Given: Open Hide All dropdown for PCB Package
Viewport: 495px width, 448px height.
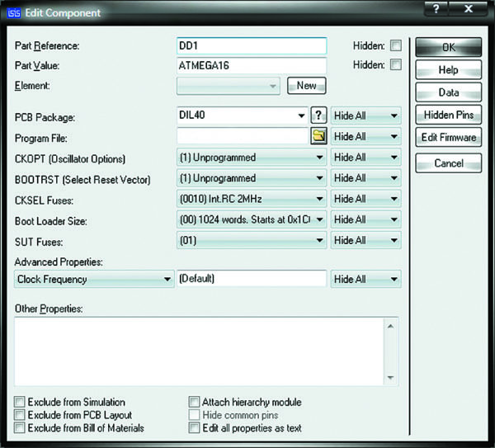Looking at the screenshot, I should [365, 116].
